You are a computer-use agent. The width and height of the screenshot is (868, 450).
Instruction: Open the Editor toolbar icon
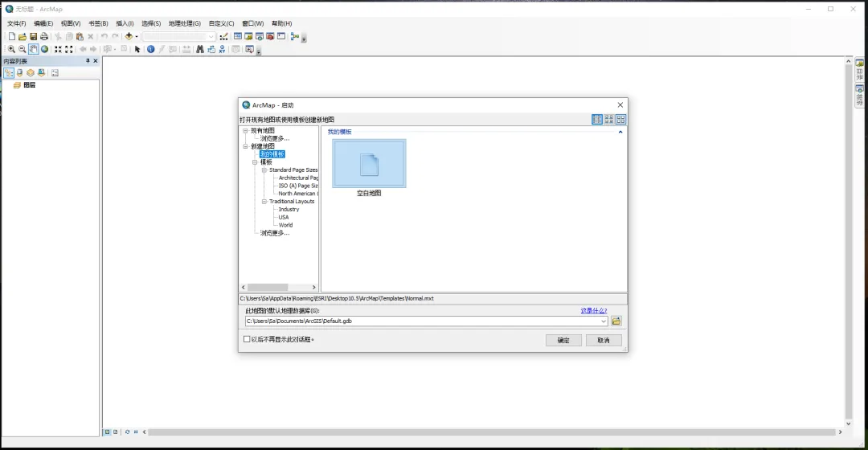coord(223,36)
